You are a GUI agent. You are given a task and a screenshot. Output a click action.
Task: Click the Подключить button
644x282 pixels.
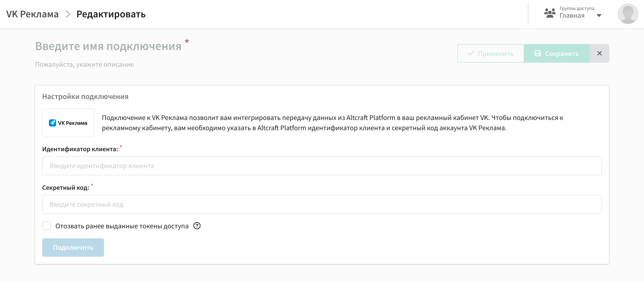73,247
